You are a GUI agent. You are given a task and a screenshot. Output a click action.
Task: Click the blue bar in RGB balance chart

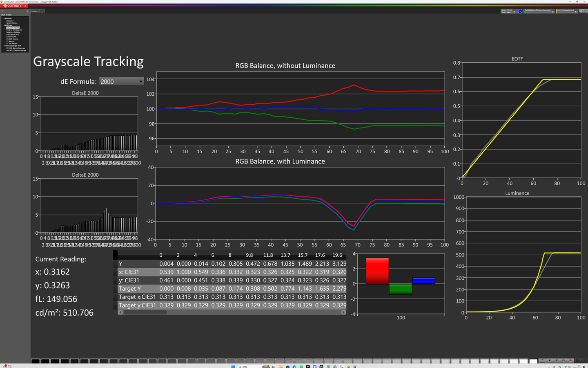pyautogui.click(x=423, y=281)
